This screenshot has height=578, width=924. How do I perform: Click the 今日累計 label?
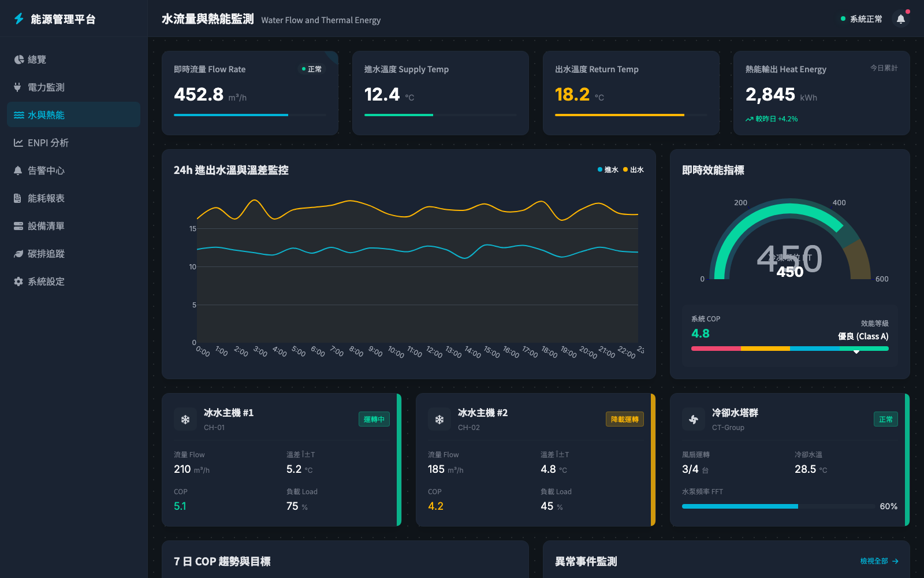point(884,68)
